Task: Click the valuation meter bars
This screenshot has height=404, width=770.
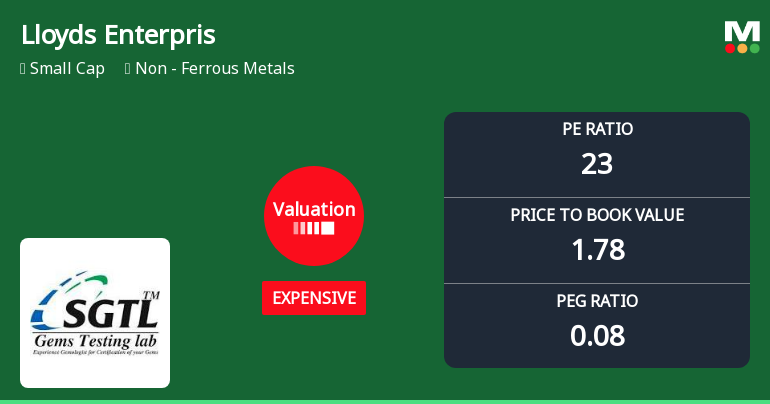Action: pos(314,228)
